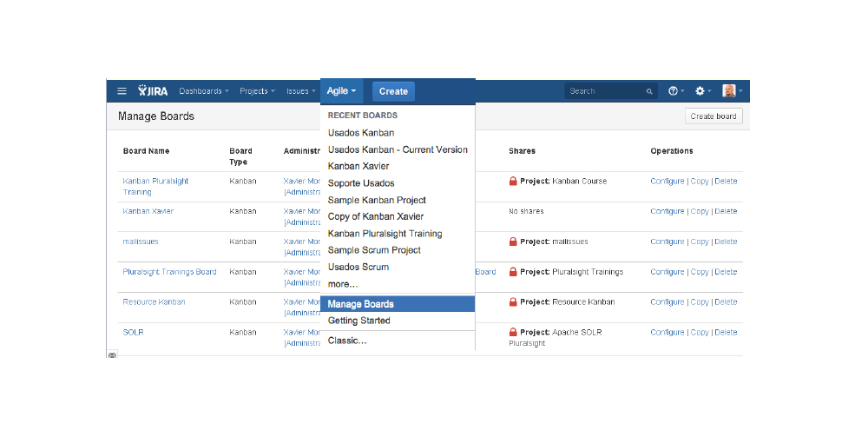Open the Pluralsight Trainings Board link
This screenshot has width=868, height=437.
(169, 272)
